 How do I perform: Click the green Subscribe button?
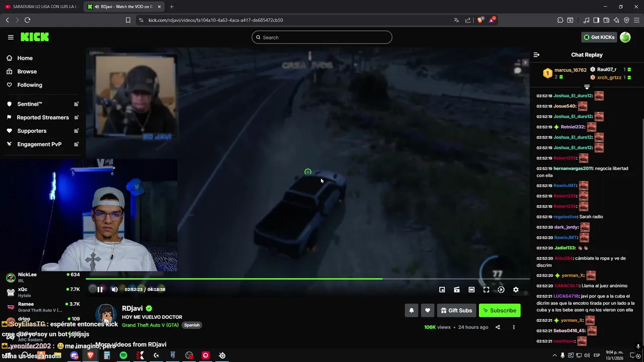[x=500, y=311]
